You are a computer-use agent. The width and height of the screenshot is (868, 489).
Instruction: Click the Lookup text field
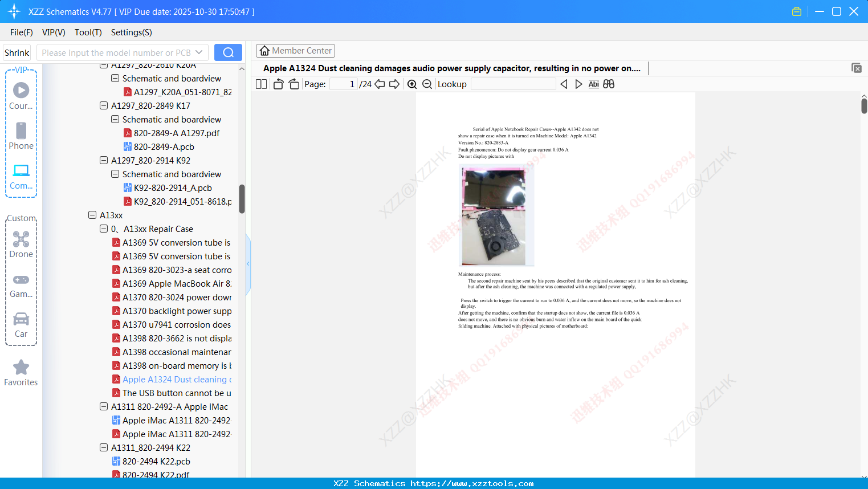click(513, 84)
